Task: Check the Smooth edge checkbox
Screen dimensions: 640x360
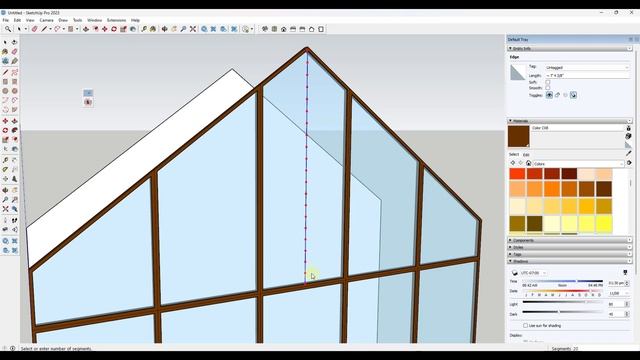Action: [548, 88]
